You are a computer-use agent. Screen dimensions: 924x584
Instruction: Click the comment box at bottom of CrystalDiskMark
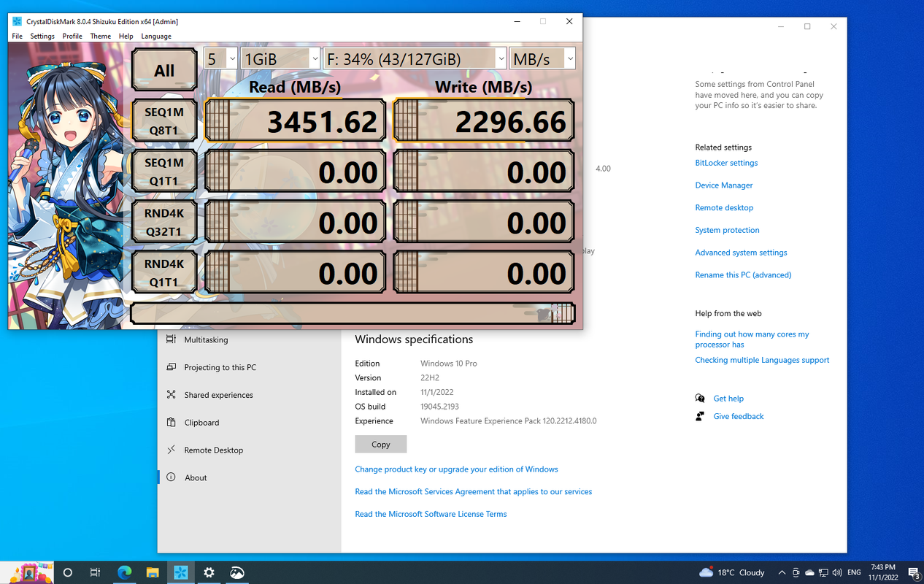click(x=353, y=313)
